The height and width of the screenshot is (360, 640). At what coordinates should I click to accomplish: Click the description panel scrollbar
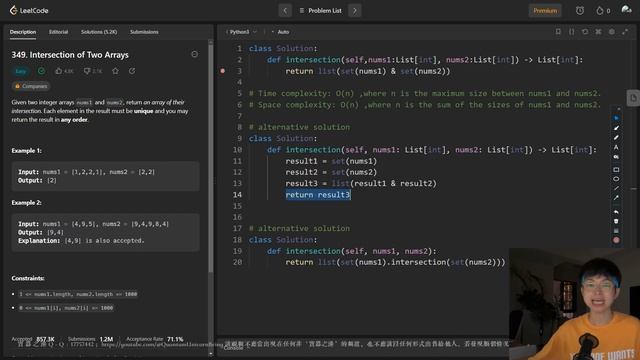(211, 157)
